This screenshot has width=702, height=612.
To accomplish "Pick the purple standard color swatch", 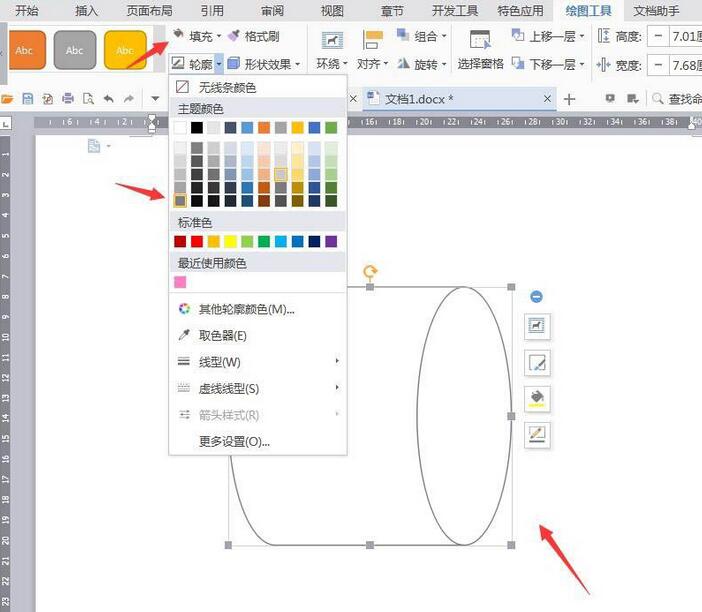I will (x=331, y=242).
